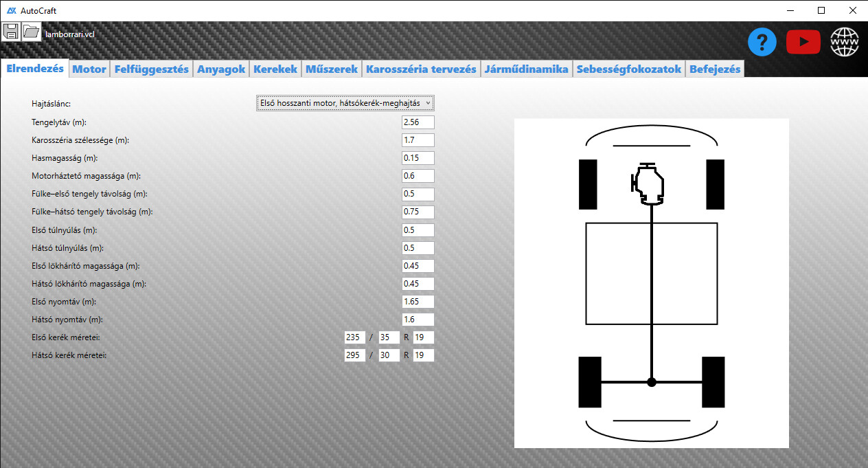Viewport: 868px width, 468px height.
Task: Click the engine symbol in layout diagram
Action: [x=648, y=185]
